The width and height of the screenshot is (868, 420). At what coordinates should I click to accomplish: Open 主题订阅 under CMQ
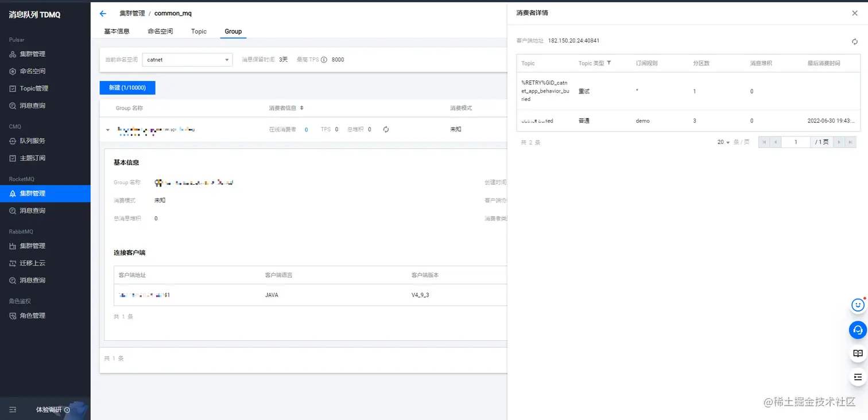[x=32, y=158]
